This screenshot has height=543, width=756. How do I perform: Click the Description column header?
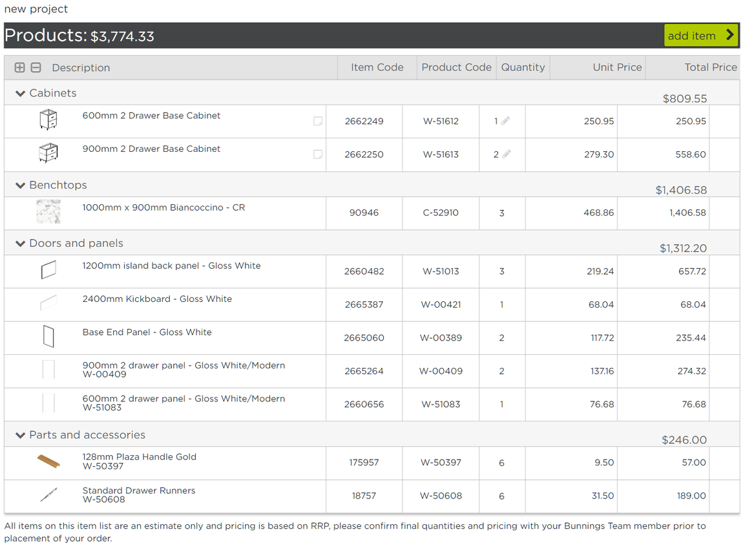click(81, 68)
